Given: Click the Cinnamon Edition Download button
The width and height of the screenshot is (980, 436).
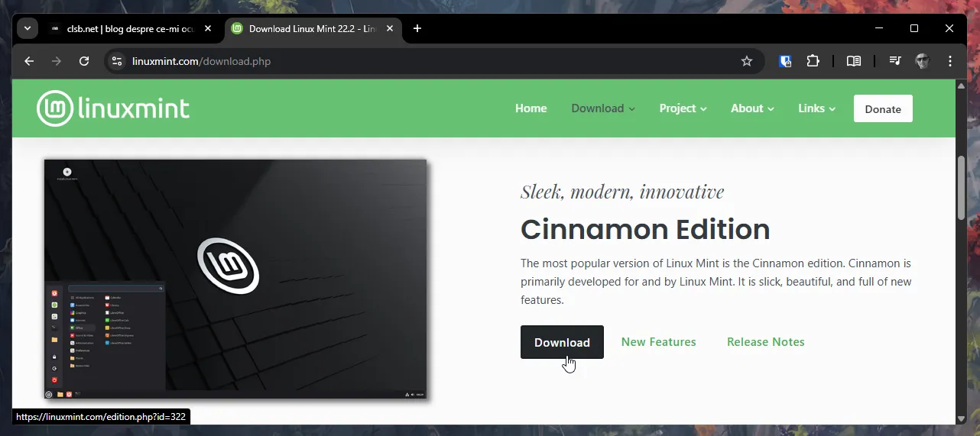Looking at the screenshot, I should tap(562, 342).
